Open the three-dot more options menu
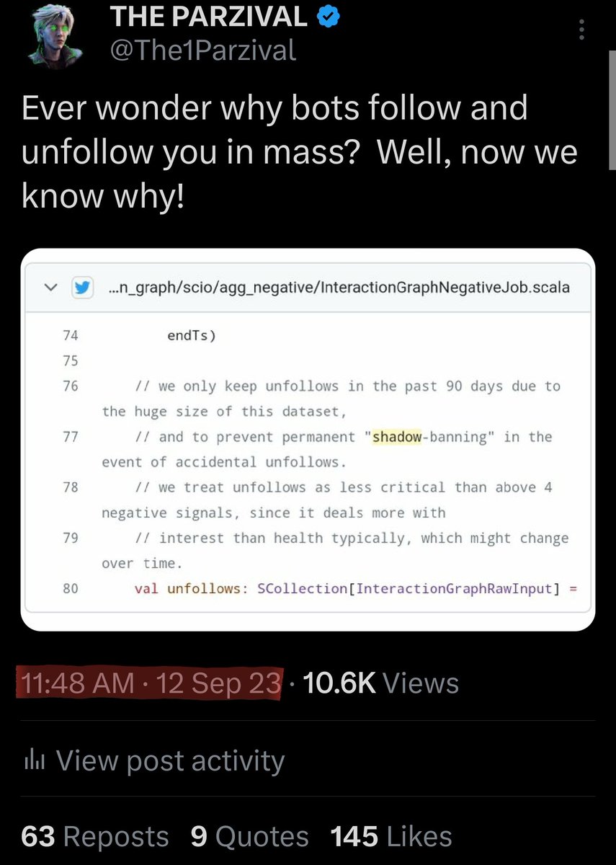 tap(582, 30)
